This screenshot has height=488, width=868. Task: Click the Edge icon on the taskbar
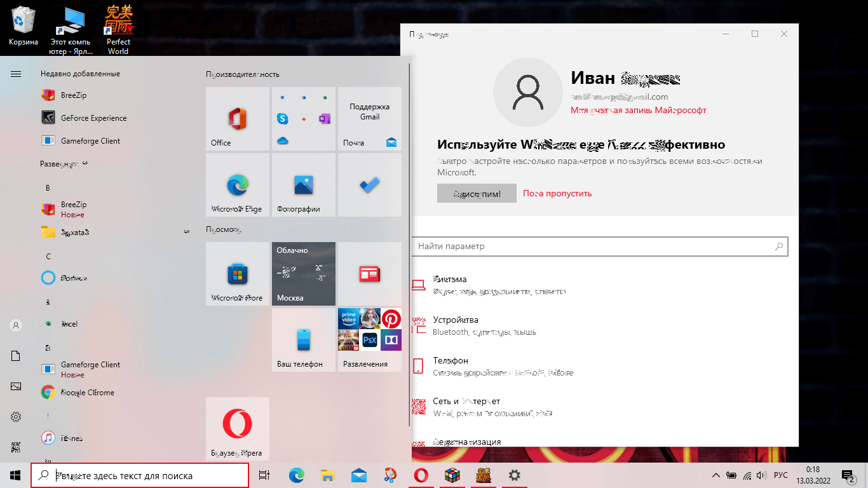click(296, 475)
